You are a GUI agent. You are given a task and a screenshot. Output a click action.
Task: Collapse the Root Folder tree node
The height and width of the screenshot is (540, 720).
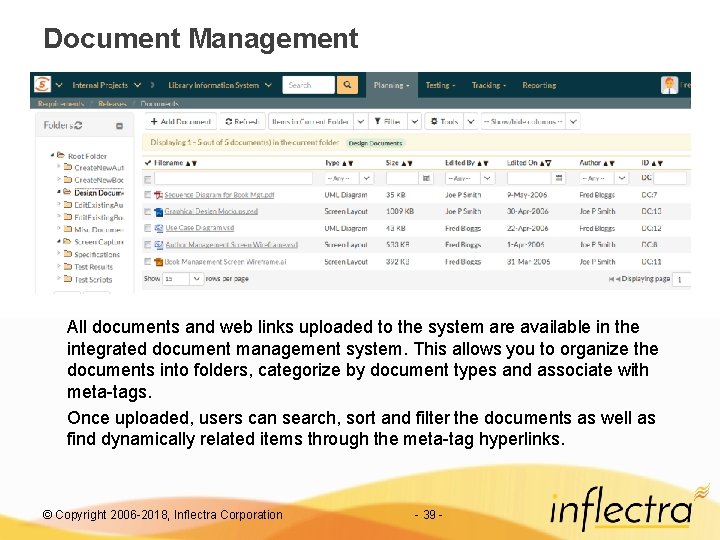click(53, 155)
